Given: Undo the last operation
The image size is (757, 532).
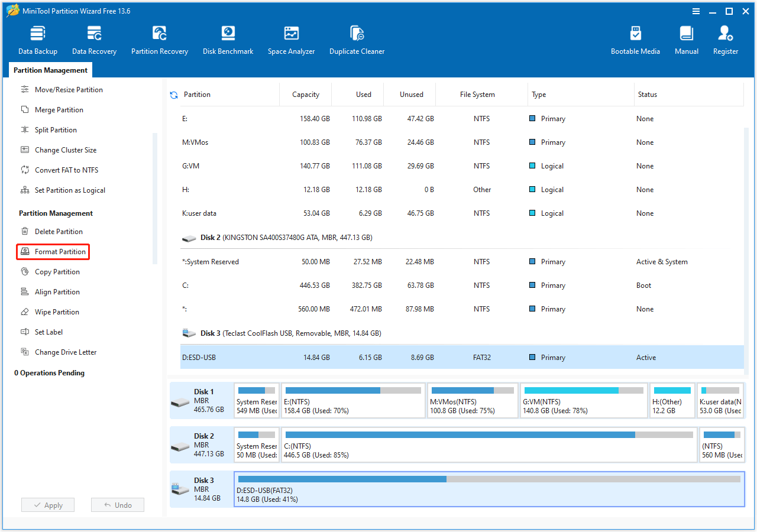Looking at the screenshot, I should [x=117, y=505].
